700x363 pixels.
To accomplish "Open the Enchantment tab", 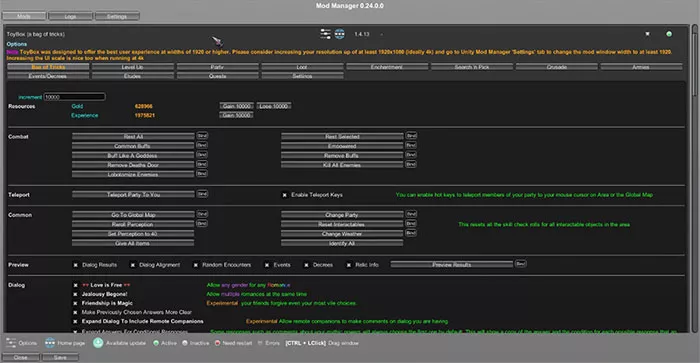I will 387,67.
